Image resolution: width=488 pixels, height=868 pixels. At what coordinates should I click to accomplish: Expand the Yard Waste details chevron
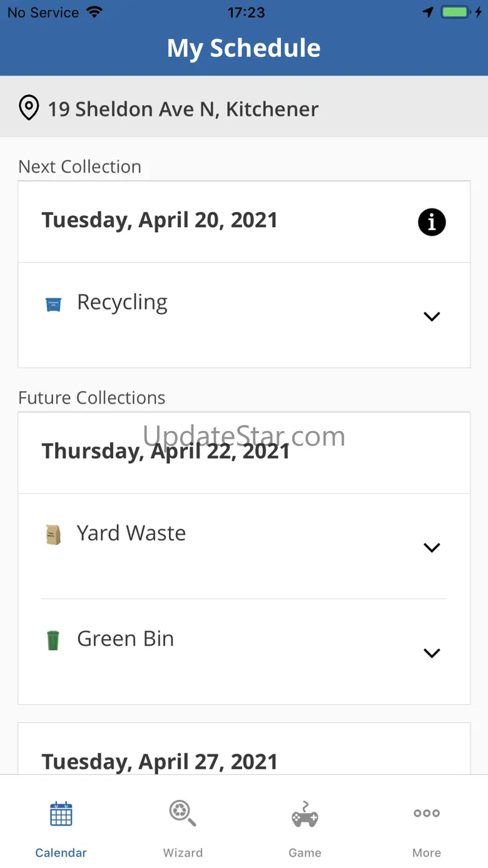coord(432,548)
